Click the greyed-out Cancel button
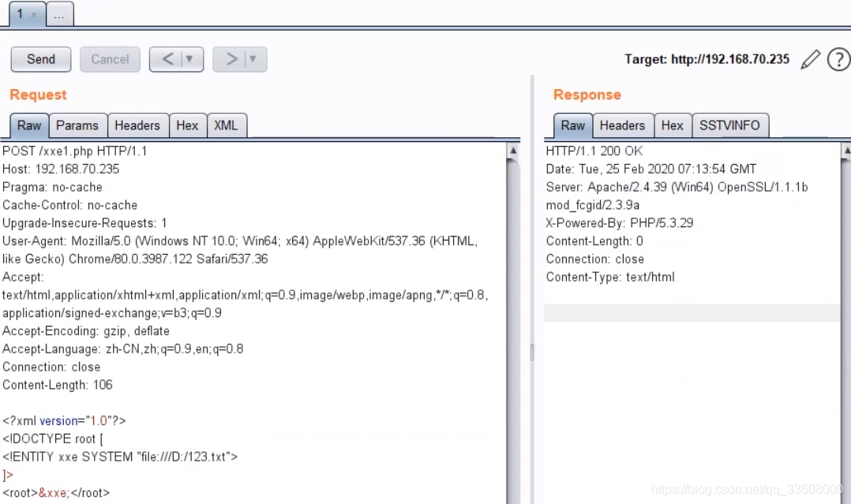 click(x=110, y=59)
